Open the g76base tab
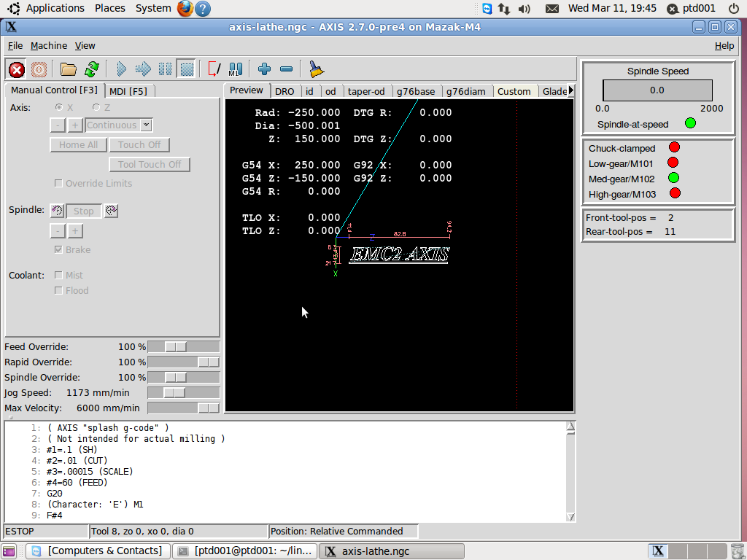Viewport: 747px width, 560px height. 415,91
